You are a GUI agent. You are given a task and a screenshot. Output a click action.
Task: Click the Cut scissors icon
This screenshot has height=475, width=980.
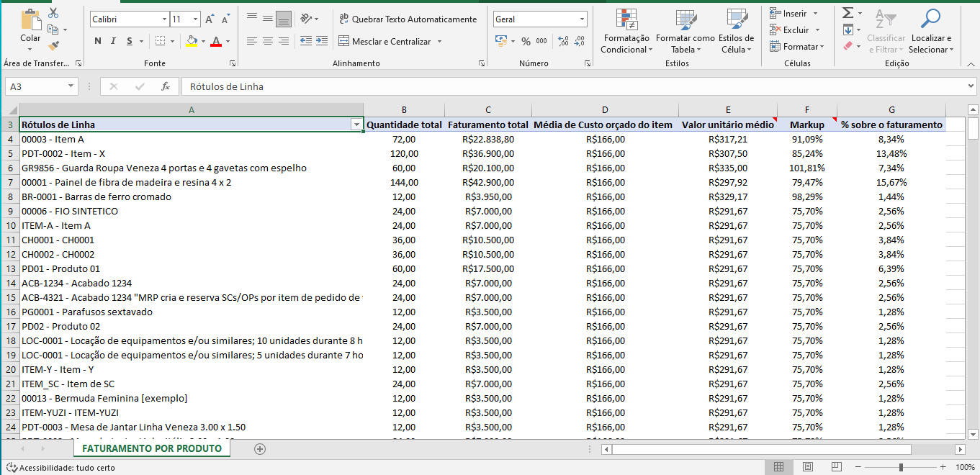(x=53, y=13)
